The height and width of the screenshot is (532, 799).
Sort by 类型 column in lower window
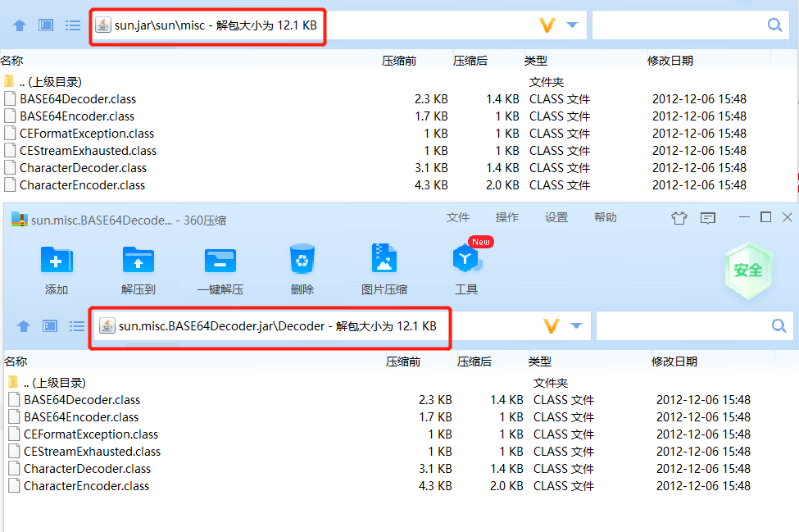[539, 361]
